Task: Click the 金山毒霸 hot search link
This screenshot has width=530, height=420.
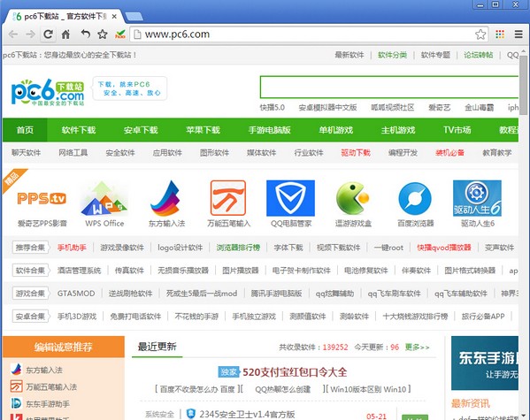Action: 479,108
